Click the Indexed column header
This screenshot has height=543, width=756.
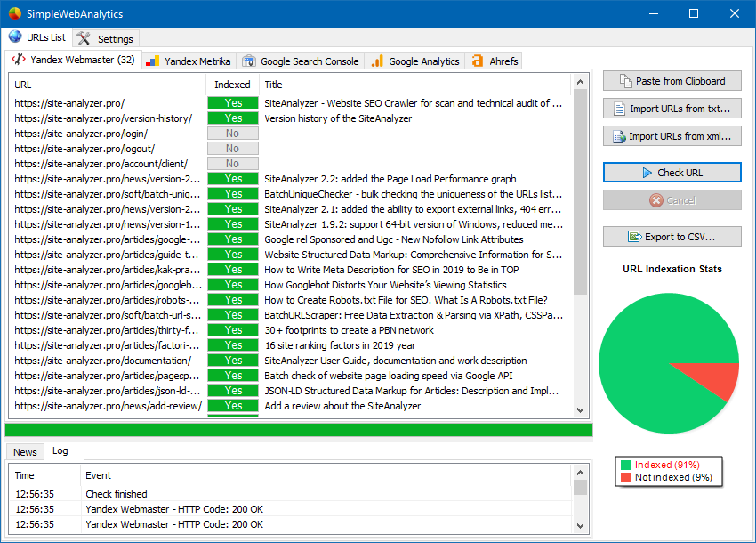click(x=232, y=85)
